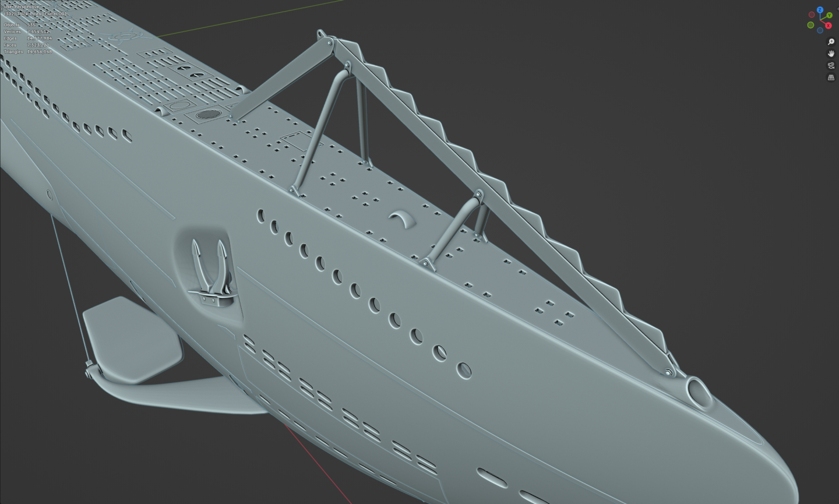Click the pan hand icon
This screenshot has width=839, height=504.
point(831,54)
